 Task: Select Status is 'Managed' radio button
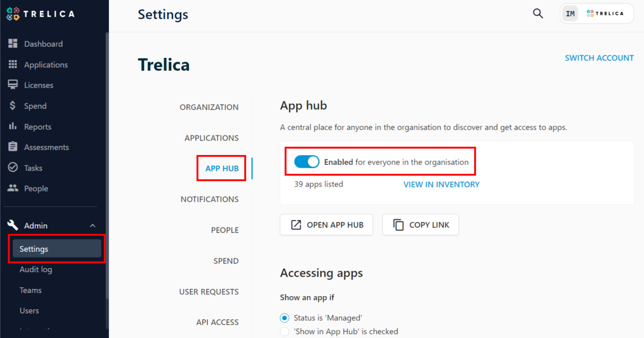tap(285, 318)
